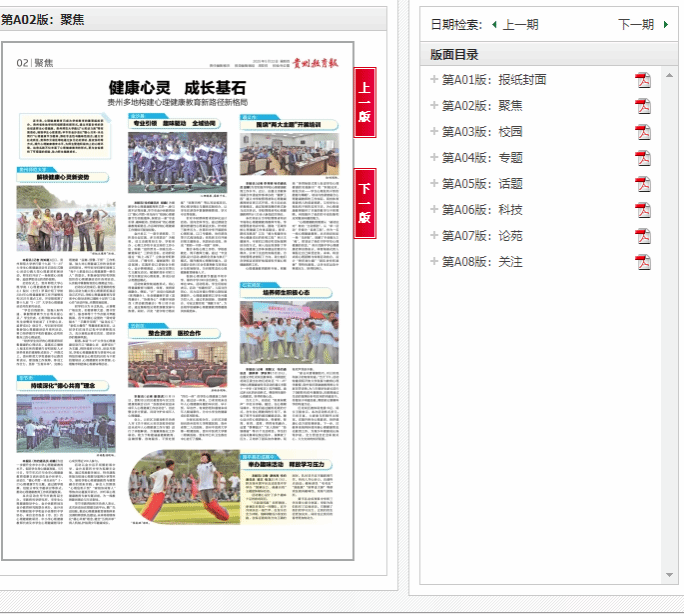
Task: Open 第A08版：关注 page link
Action: pos(482,262)
